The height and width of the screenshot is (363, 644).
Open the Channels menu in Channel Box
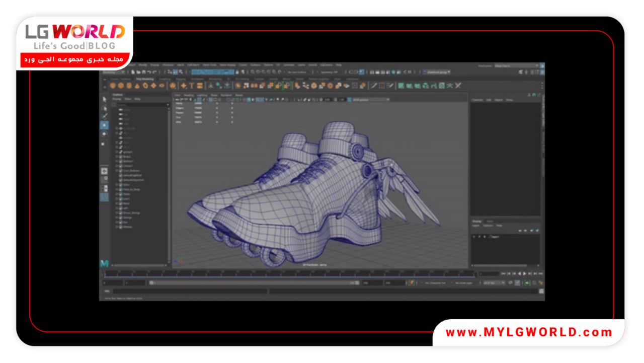[477, 100]
